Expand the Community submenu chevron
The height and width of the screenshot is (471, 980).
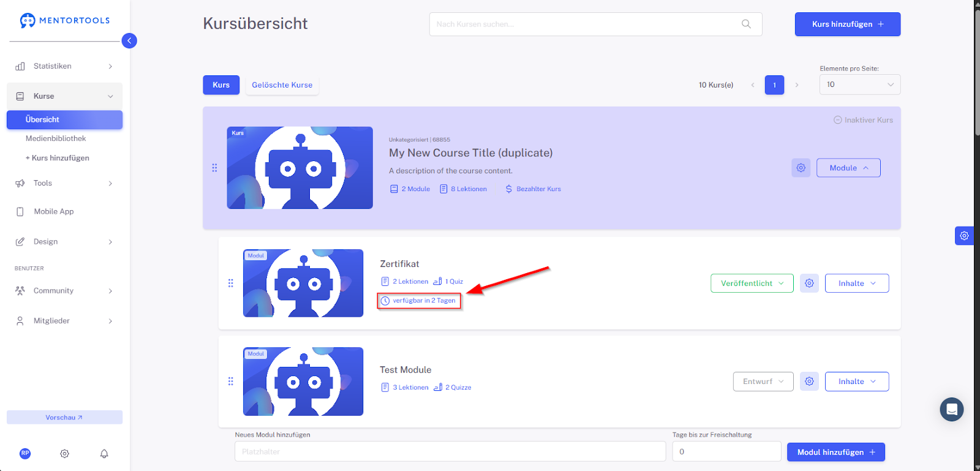click(x=110, y=291)
